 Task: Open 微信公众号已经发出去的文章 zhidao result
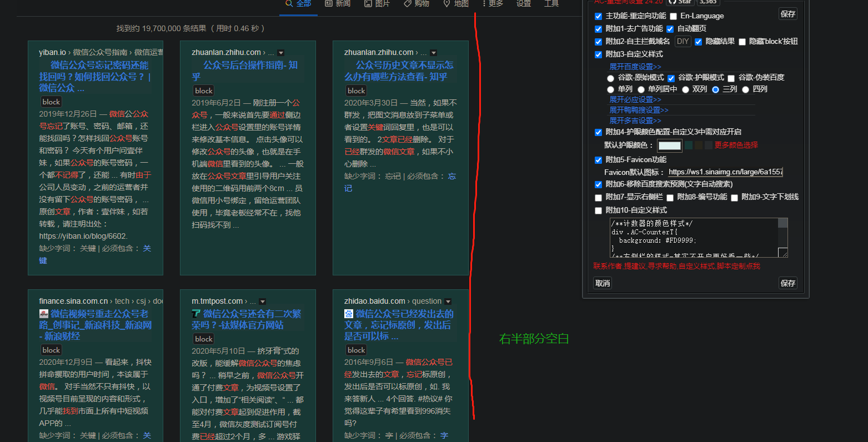[399, 325]
